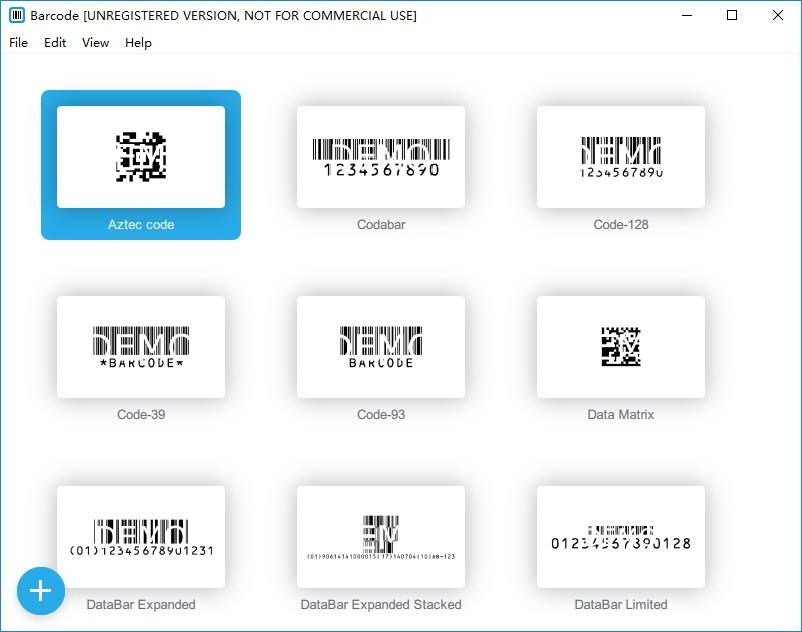Choose the Code-128 barcode thumbnail
Viewport: 802px width, 632px height.
(621, 157)
